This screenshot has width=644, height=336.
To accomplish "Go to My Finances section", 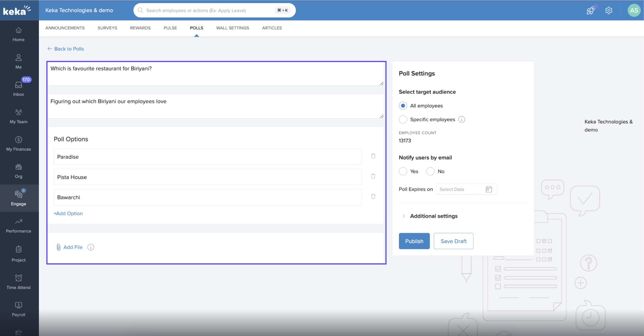I will 18,143.
